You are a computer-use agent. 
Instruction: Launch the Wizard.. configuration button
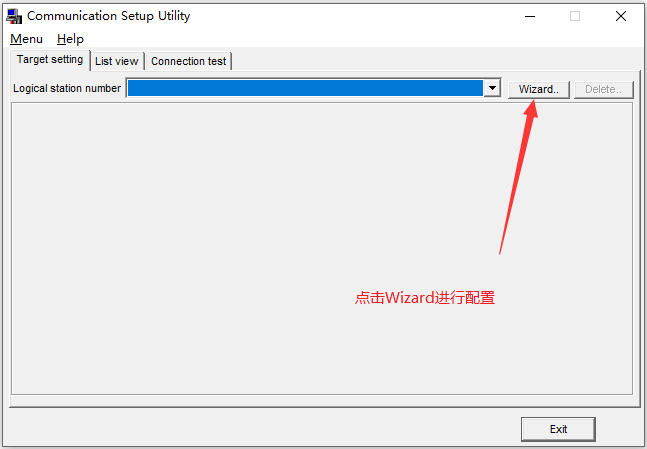point(538,89)
